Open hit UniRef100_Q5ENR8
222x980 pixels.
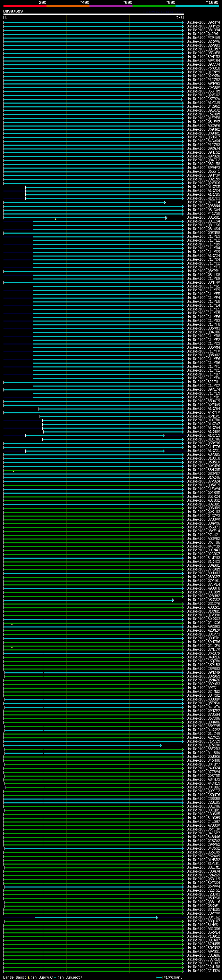[203, 233]
